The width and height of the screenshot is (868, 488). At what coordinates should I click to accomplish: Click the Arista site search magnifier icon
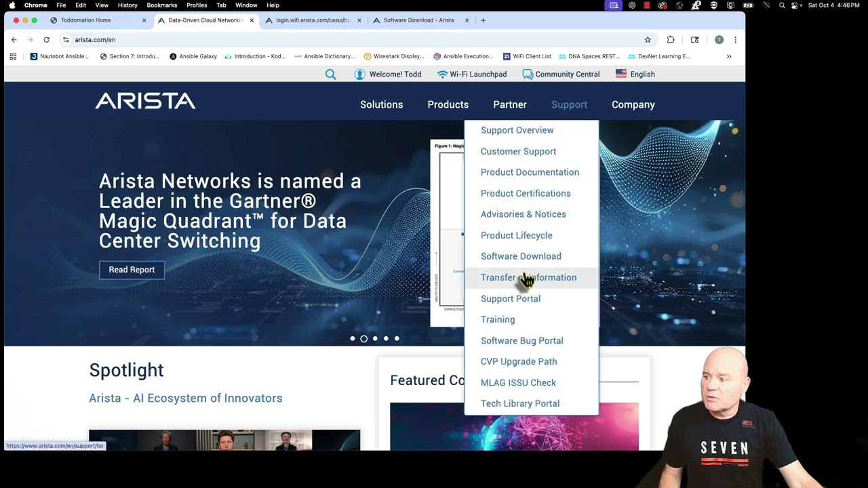[330, 75]
